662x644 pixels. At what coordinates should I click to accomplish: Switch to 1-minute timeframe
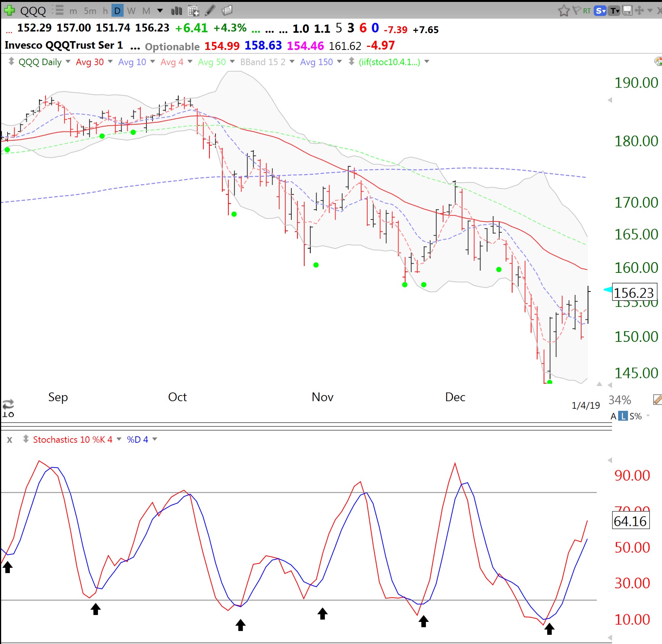73,11
